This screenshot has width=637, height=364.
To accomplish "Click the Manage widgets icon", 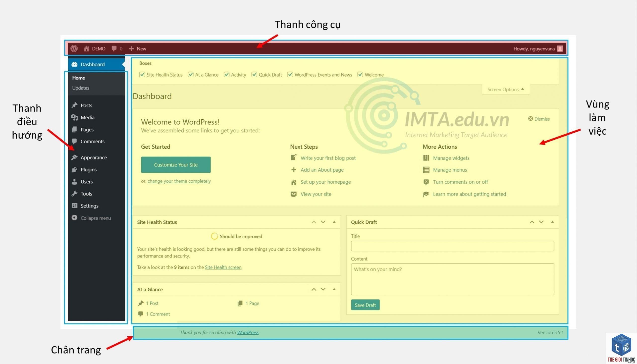I will point(426,158).
